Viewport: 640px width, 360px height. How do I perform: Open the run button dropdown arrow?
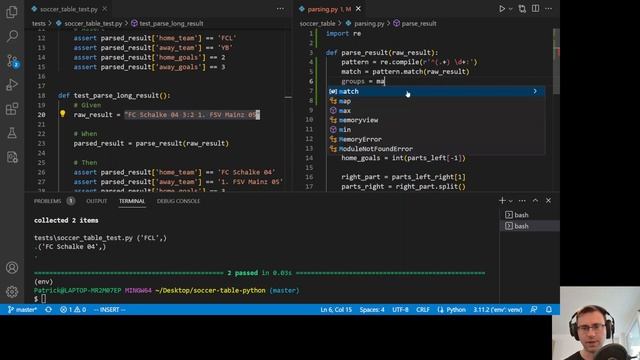tap(510, 9)
